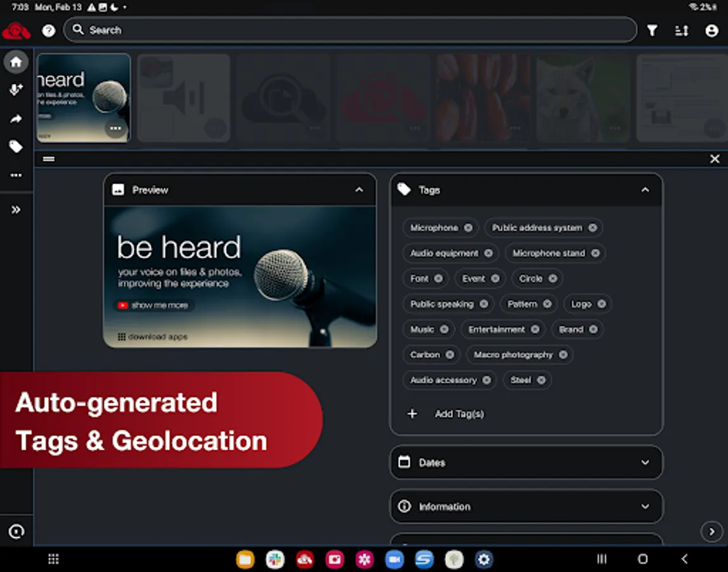
Task: Open the filter funnel icon
Action: (x=652, y=31)
